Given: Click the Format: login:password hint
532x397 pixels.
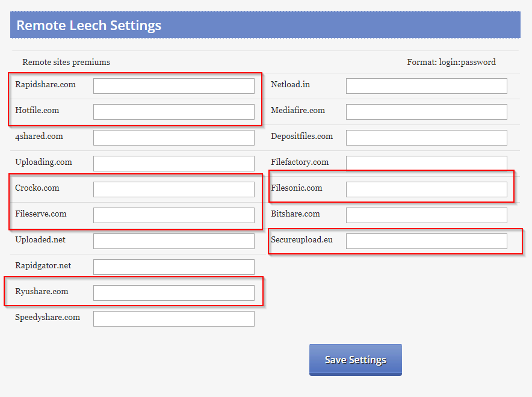Looking at the screenshot, I should coord(451,62).
